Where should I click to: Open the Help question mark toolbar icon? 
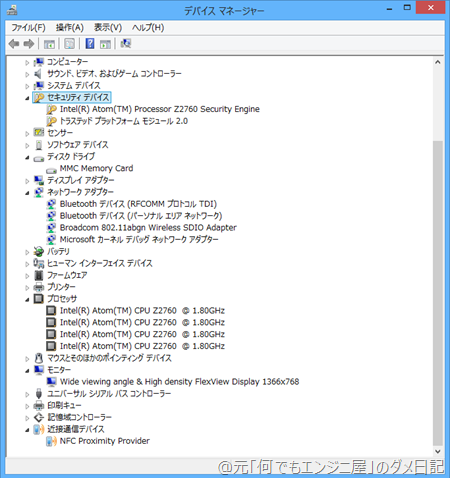(x=90, y=44)
